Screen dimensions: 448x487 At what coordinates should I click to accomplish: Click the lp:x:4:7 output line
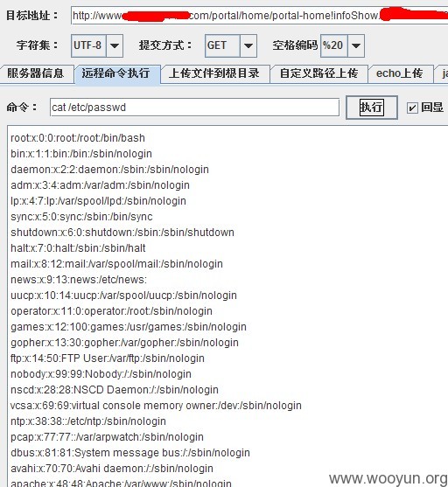click(98, 201)
